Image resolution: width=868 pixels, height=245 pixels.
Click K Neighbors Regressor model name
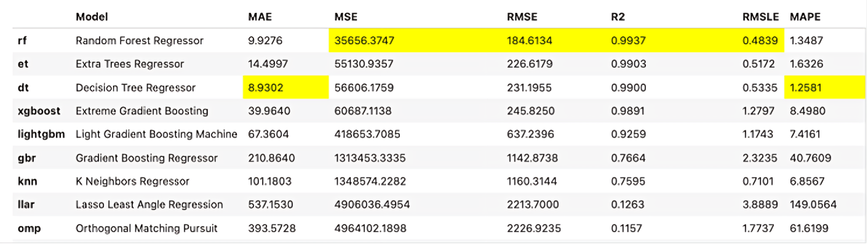tap(132, 182)
